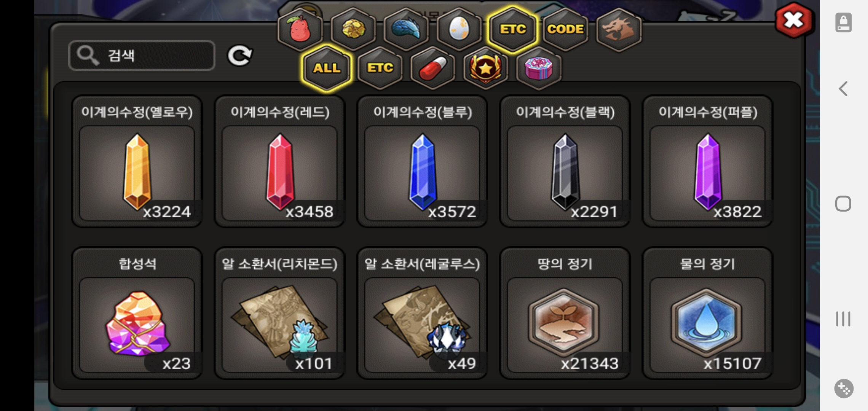Select the 합성석 synthesis stone item

click(x=137, y=313)
